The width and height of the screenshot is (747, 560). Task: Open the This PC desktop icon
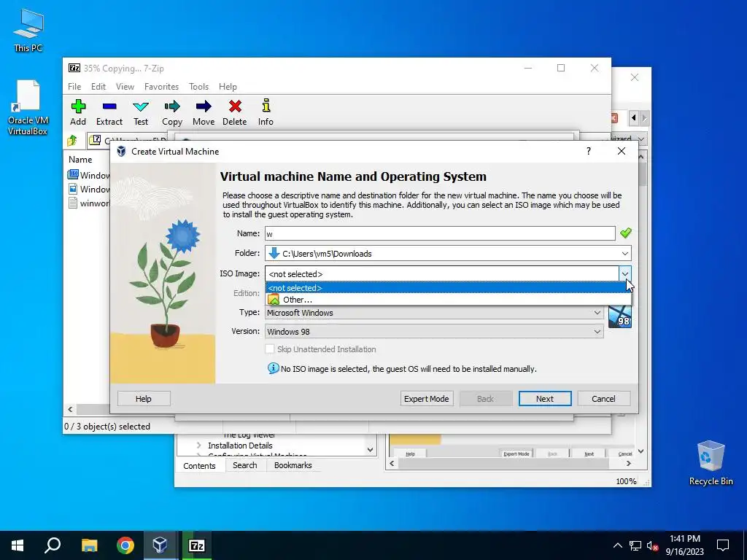[x=28, y=31]
